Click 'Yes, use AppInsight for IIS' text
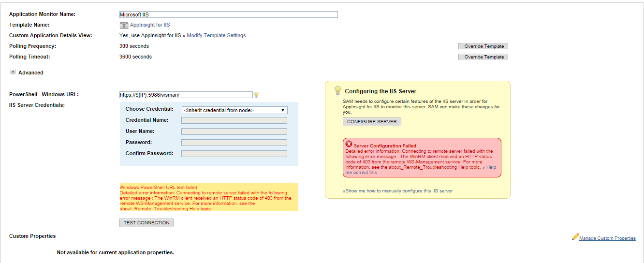Viewport: 644px width, 263px height. 150,36
